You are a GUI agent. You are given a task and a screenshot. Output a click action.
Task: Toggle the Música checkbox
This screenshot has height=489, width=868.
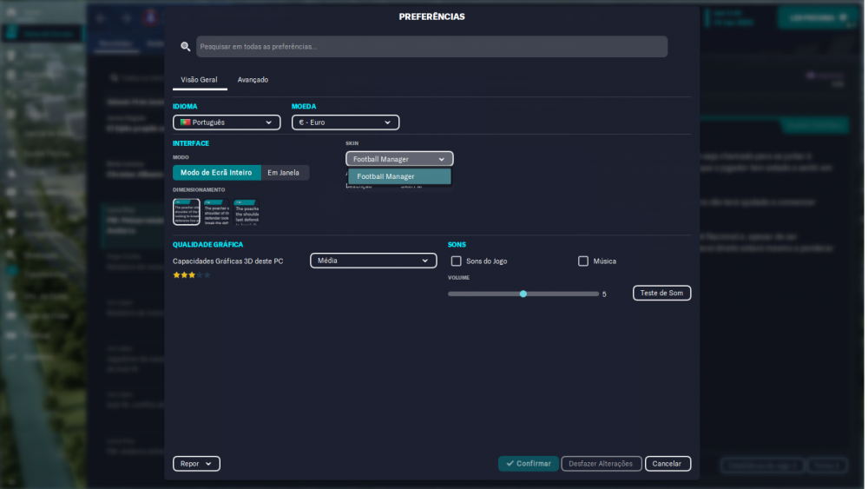tap(583, 261)
